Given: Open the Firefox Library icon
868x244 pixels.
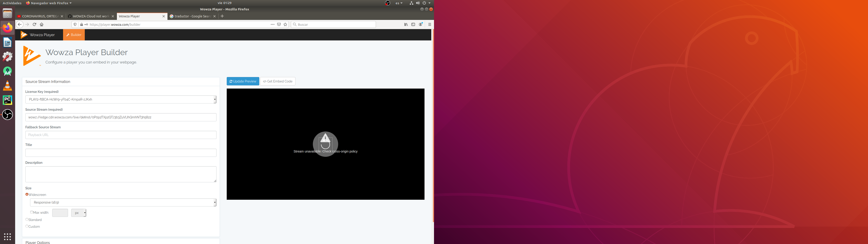Looking at the screenshot, I should [x=406, y=24].
